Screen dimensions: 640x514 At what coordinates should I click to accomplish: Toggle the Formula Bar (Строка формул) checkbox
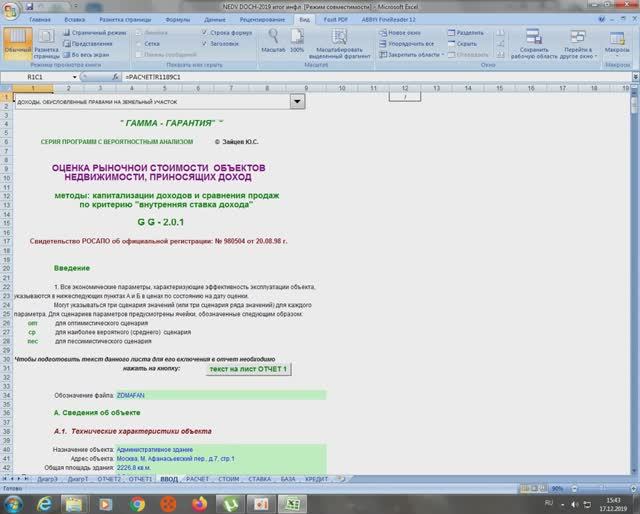[204, 32]
